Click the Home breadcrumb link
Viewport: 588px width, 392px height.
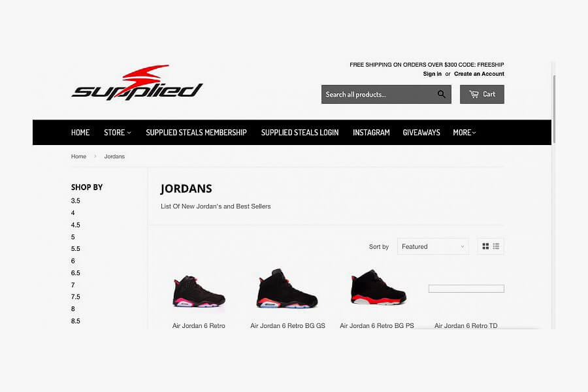(x=79, y=156)
